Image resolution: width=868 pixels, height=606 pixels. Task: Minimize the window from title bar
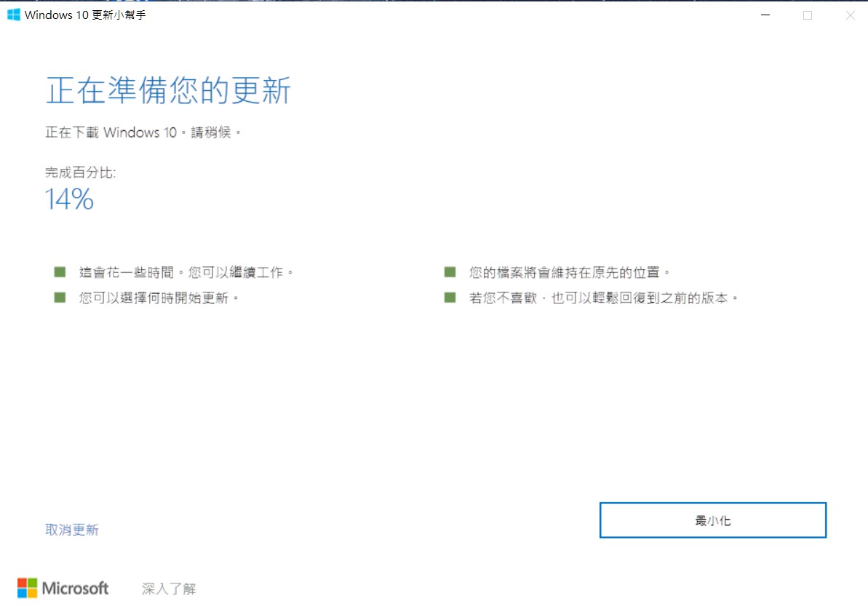(765, 15)
